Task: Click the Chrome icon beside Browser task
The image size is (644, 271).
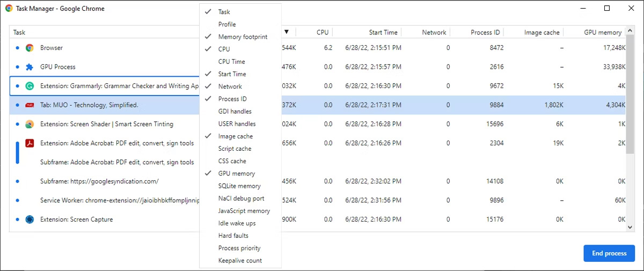Action: coord(30,48)
